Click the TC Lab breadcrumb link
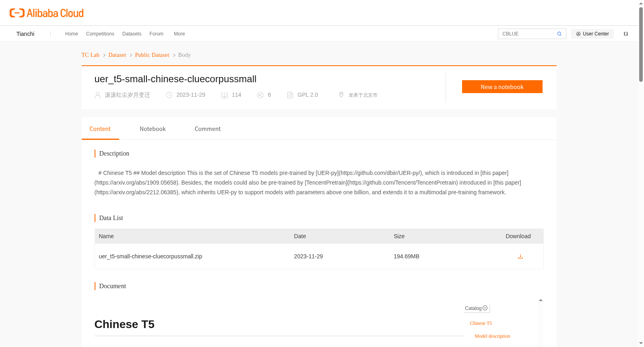The image size is (644, 347). tap(91, 55)
